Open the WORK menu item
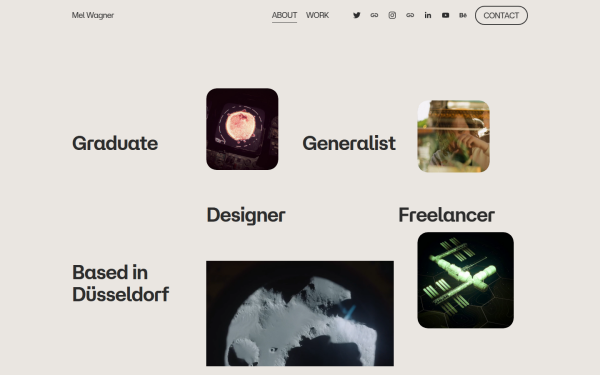600x375 pixels. pyautogui.click(x=317, y=15)
